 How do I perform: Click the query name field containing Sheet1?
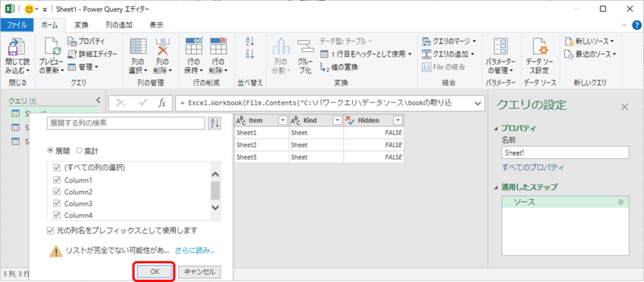point(565,153)
